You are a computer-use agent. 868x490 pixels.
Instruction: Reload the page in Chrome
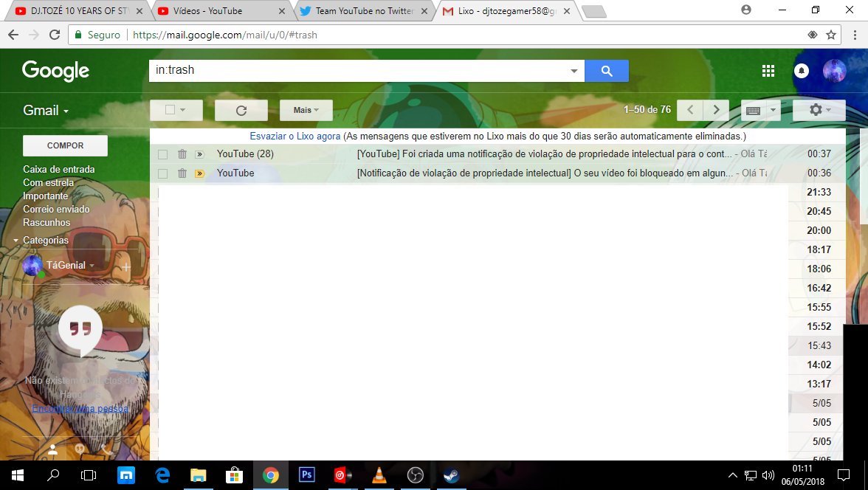(x=55, y=35)
